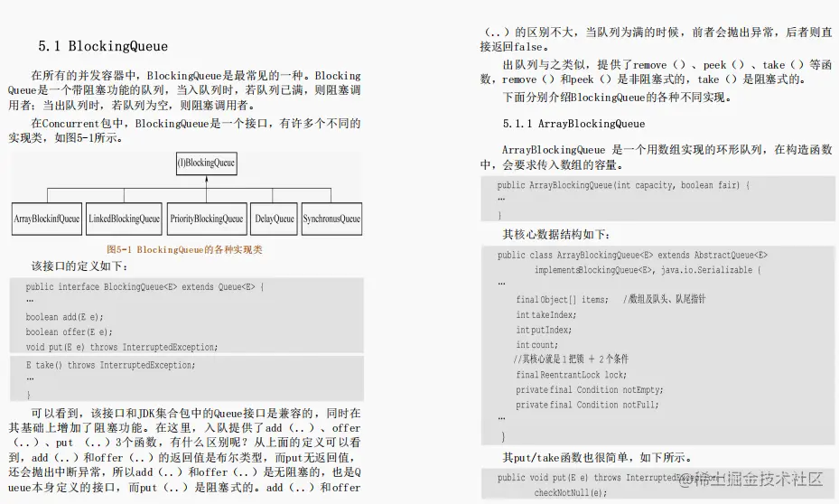Click the code line 'void put(E e) throws InterruptedException;'
The height and width of the screenshot is (504, 839).
121,347
